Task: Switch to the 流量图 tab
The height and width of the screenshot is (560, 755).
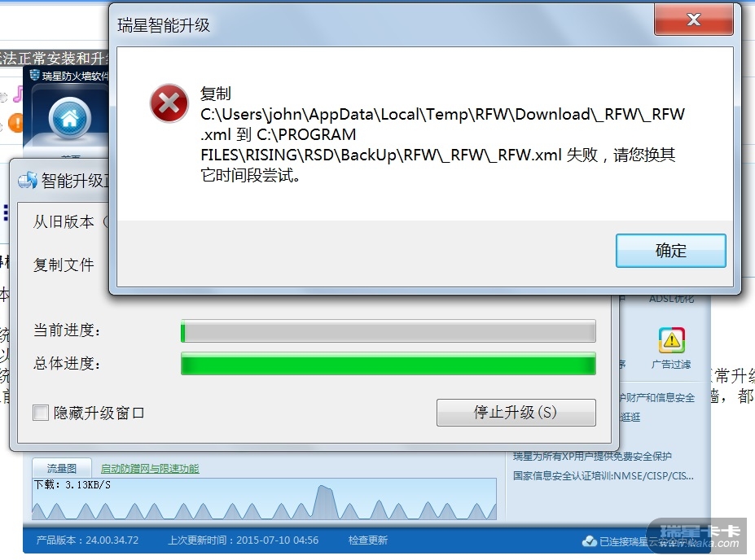Action: [62, 468]
